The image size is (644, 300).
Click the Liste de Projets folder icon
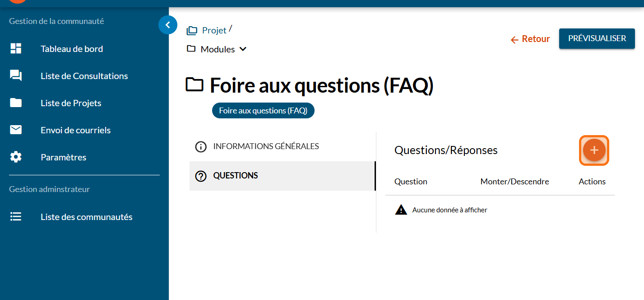click(x=16, y=103)
